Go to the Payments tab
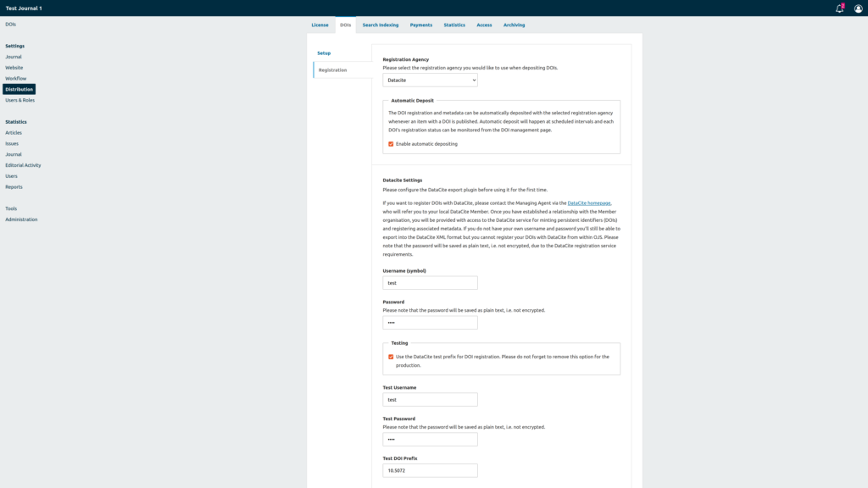The width and height of the screenshot is (868, 488). coord(421,25)
